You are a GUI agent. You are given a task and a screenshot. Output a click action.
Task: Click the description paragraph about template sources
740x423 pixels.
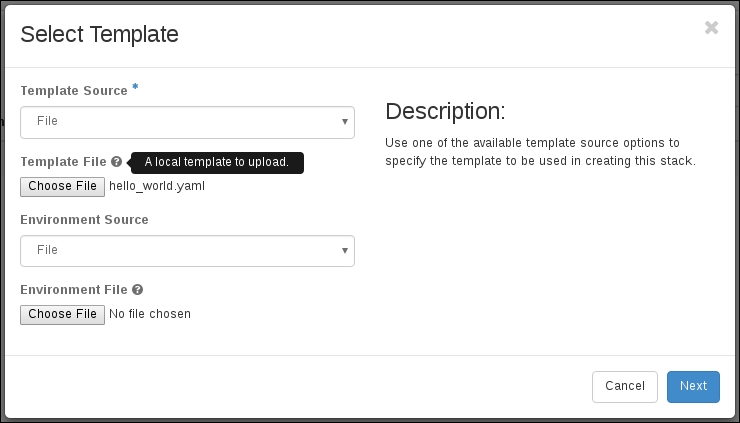pyautogui.click(x=539, y=152)
